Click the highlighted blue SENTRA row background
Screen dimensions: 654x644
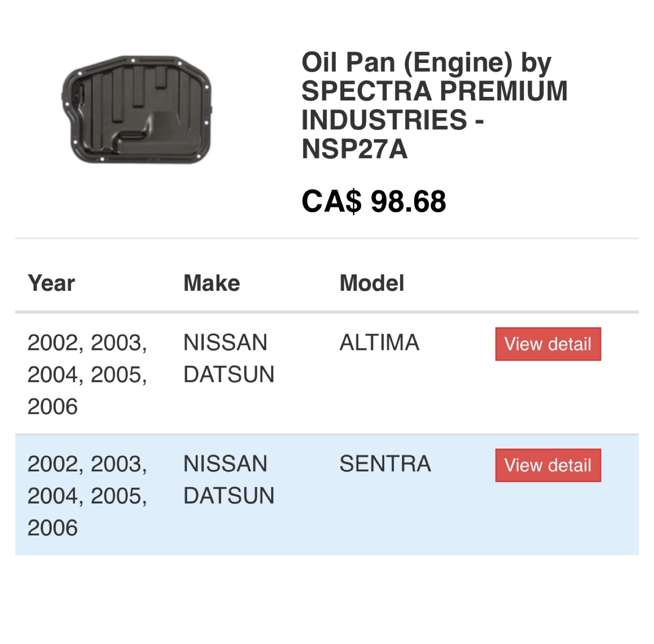pyautogui.click(x=327, y=495)
